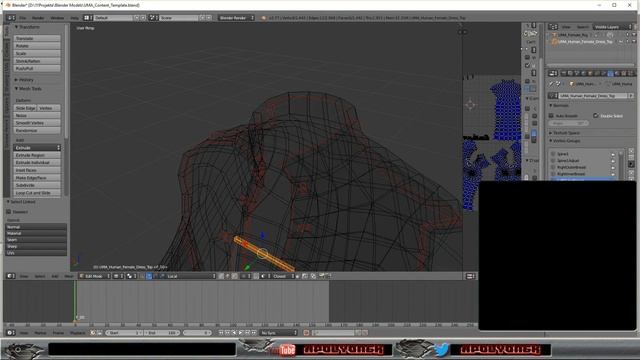
Task: Click the auto keyframe record button
Action: click(306, 333)
